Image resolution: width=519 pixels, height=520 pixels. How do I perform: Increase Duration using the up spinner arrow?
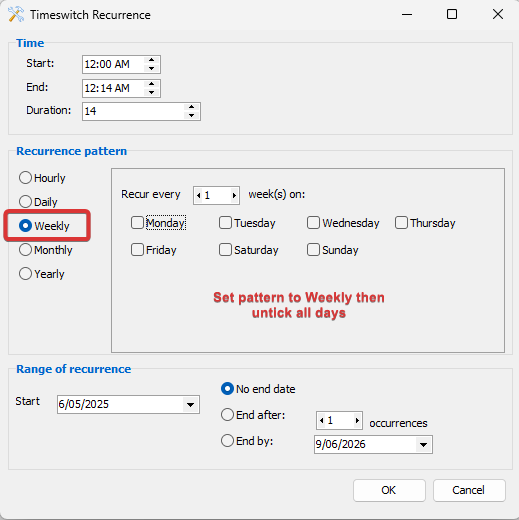[191, 107]
